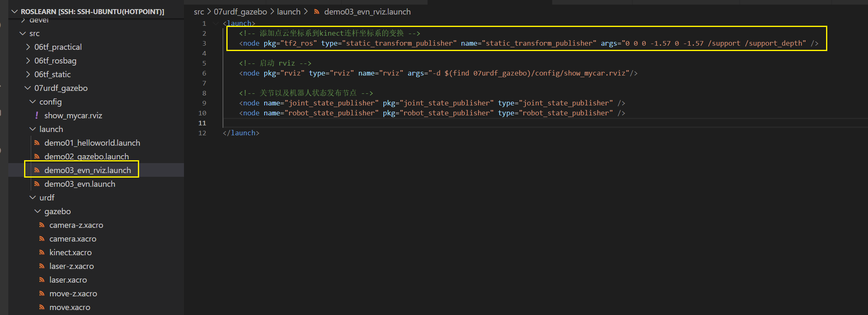Viewport: 868px width, 315px height.
Task: Open move-z.xacro file
Action: pos(73,293)
